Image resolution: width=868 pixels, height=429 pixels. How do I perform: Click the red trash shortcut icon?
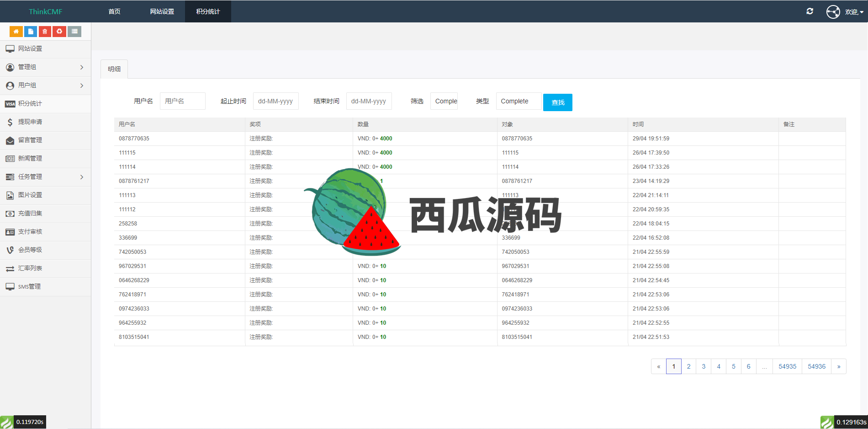click(x=45, y=32)
